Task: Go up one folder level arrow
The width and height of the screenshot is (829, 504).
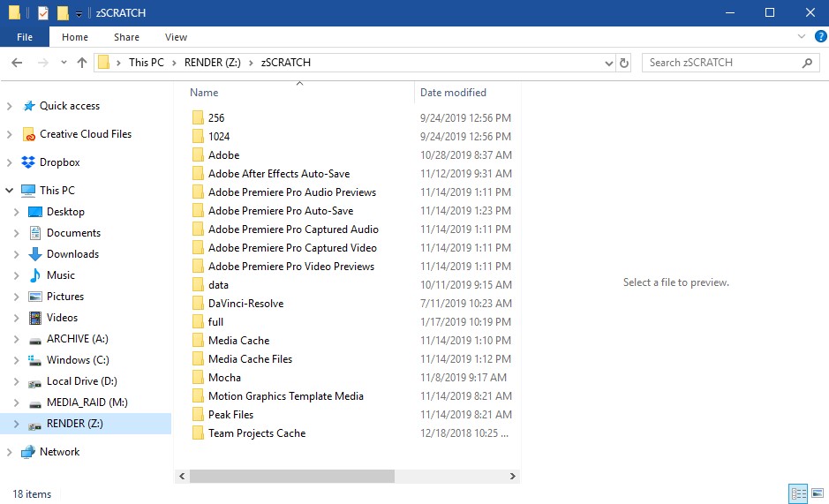Action: [x=82, y=63]
